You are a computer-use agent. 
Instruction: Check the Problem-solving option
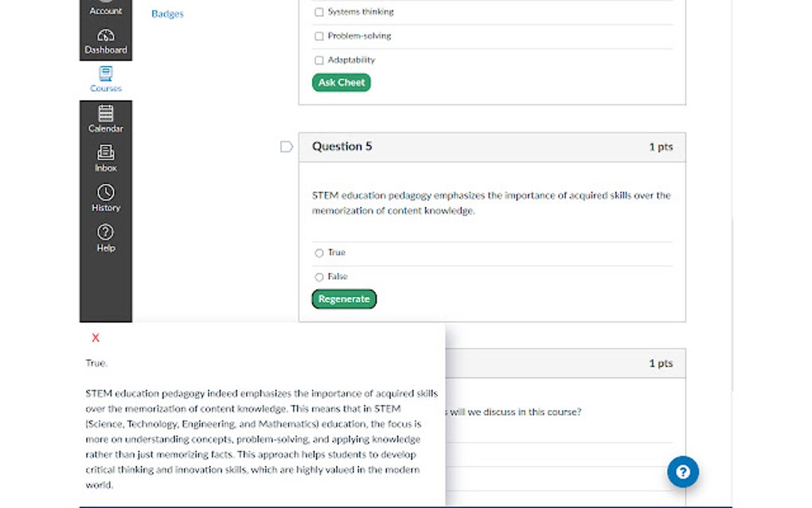[319, 37]
